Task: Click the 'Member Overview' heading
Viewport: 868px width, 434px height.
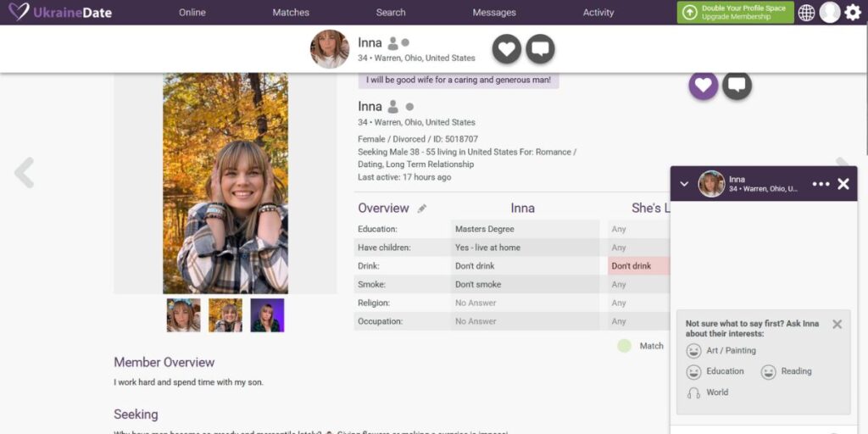Action: tap(164, 363)
